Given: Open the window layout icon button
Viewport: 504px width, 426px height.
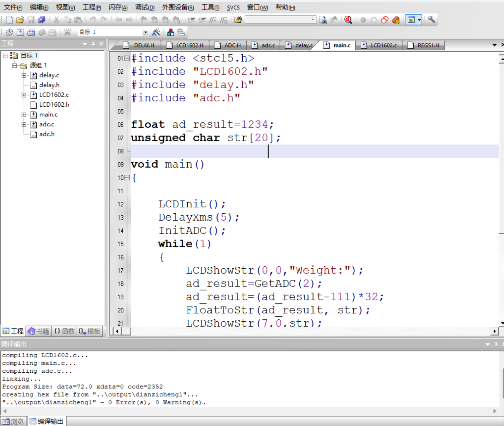Looking at the screenshot, I should click(x=411, y=20).
